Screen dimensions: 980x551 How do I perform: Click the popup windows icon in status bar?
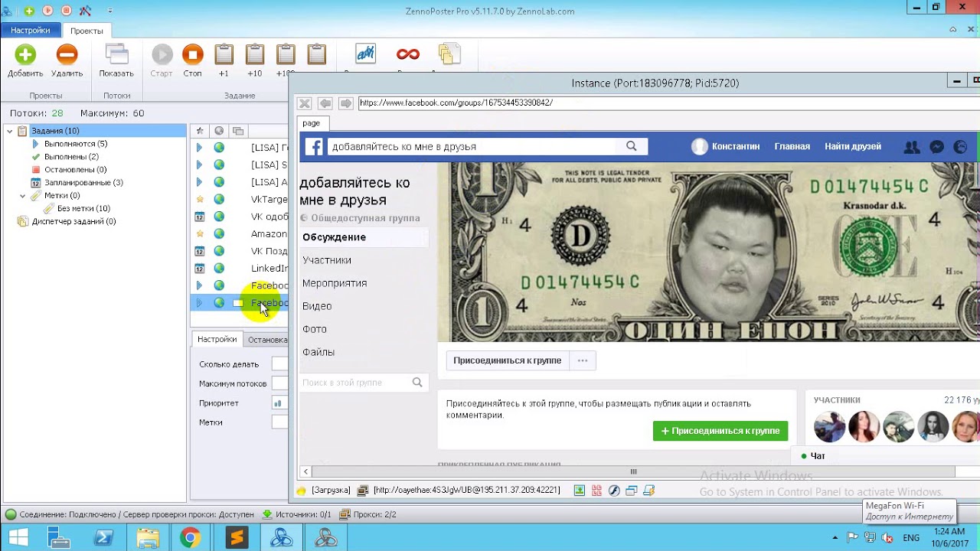tap(632, 491)
